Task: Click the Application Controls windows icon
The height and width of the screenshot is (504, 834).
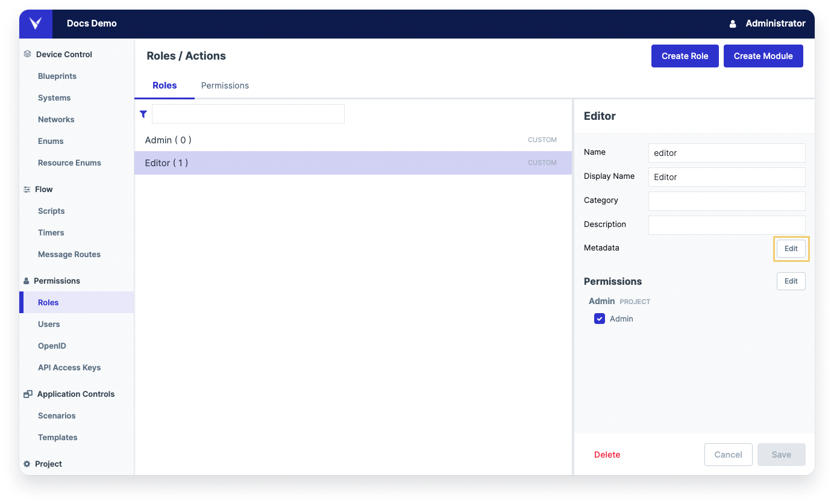Action: [x=28, y=394]
